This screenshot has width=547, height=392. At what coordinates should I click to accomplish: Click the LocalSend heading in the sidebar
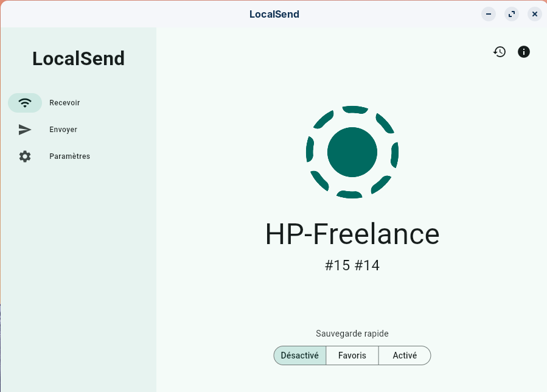[x=78, y=58]
